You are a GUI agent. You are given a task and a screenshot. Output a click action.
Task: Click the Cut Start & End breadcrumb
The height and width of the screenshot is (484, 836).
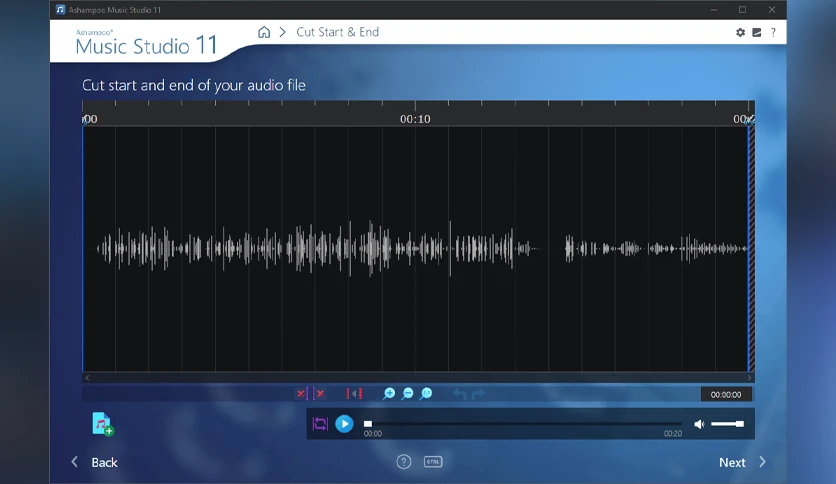tap(337, 32)
